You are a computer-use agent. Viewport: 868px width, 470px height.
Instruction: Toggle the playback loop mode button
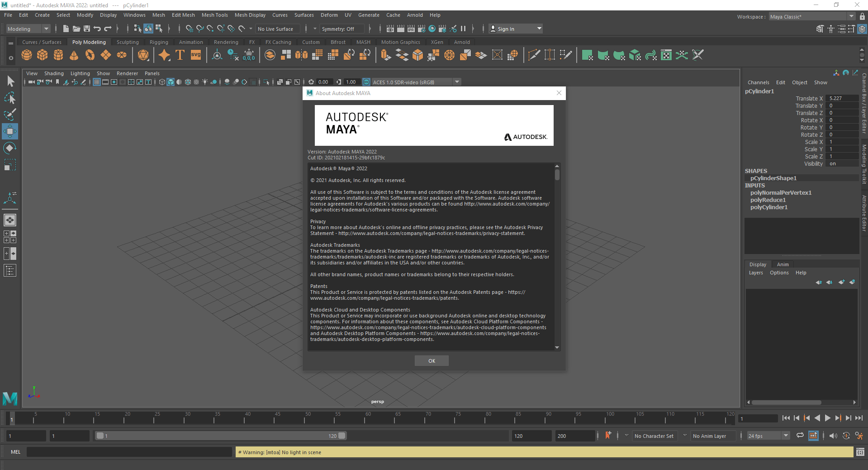tap(800, 436)
